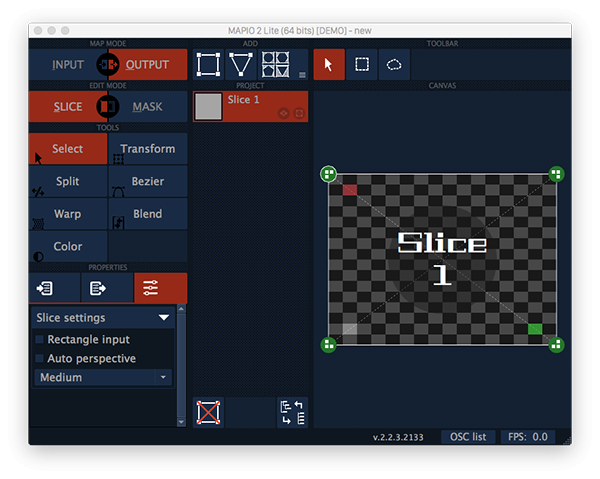Activate the Blend tool
600x479 pixels.
coord(148,213)
